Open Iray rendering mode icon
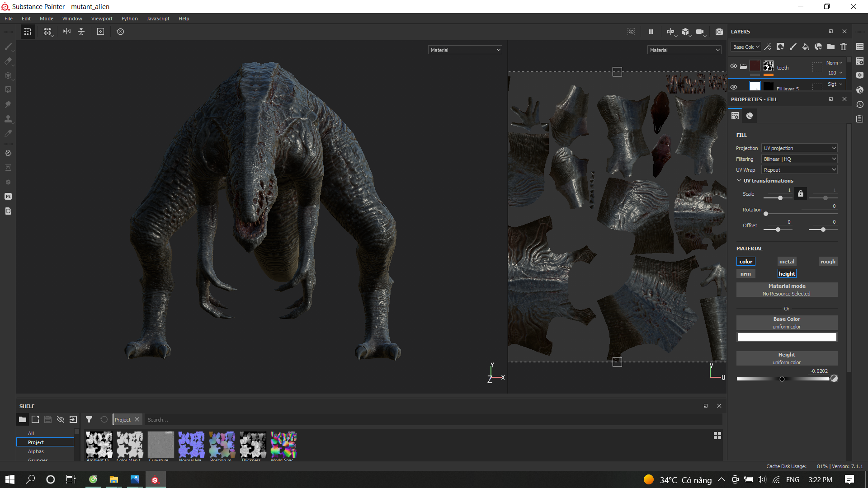The height and width of the screenshot is (488, 868). pos(8,153)
